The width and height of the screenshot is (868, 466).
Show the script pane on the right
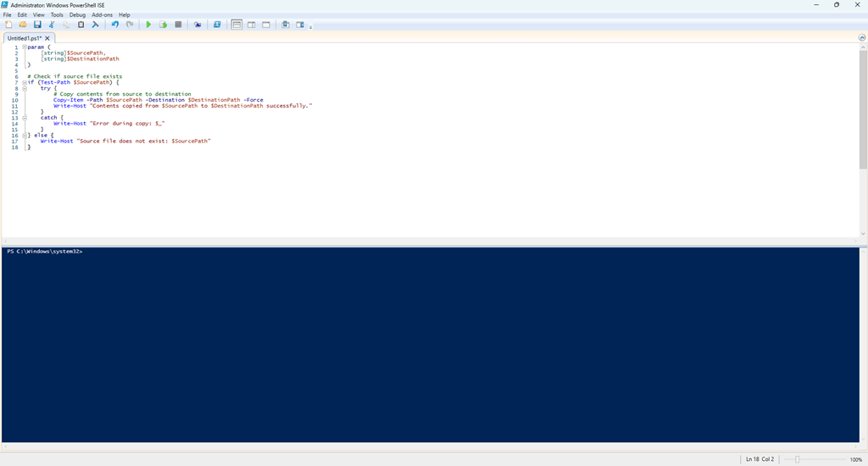pos(251,25)
